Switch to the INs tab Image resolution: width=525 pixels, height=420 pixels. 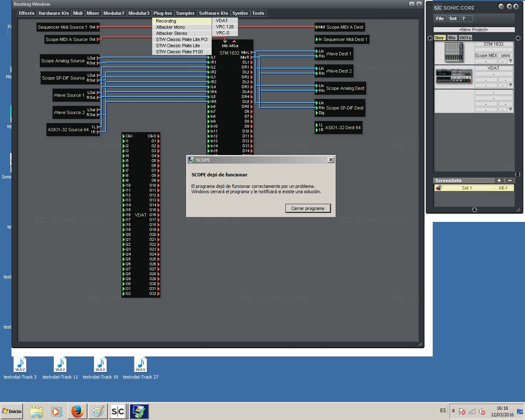pyautogui.click(x=452, y=38)
